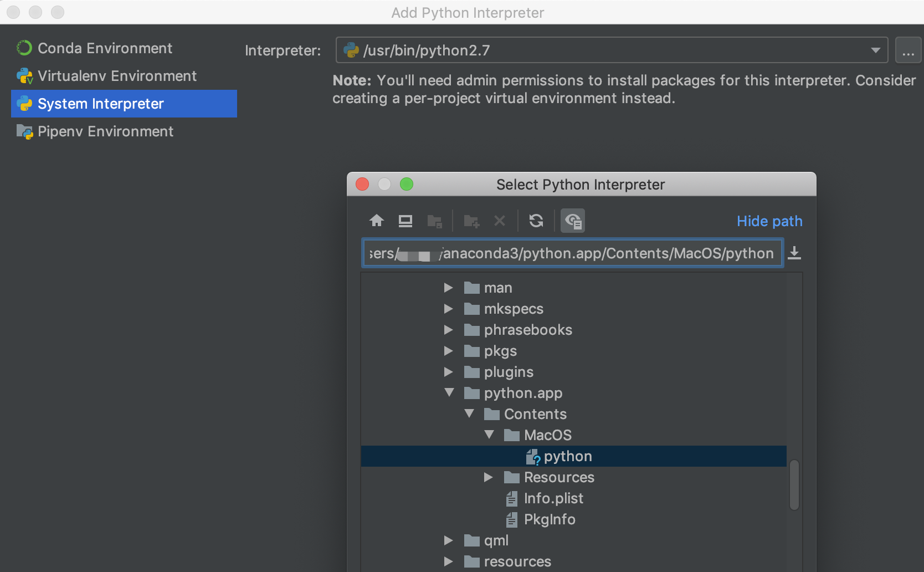This screenshot has height=572, width=924.
Task: Select the plugins folder row
Action: coord(573,372)
